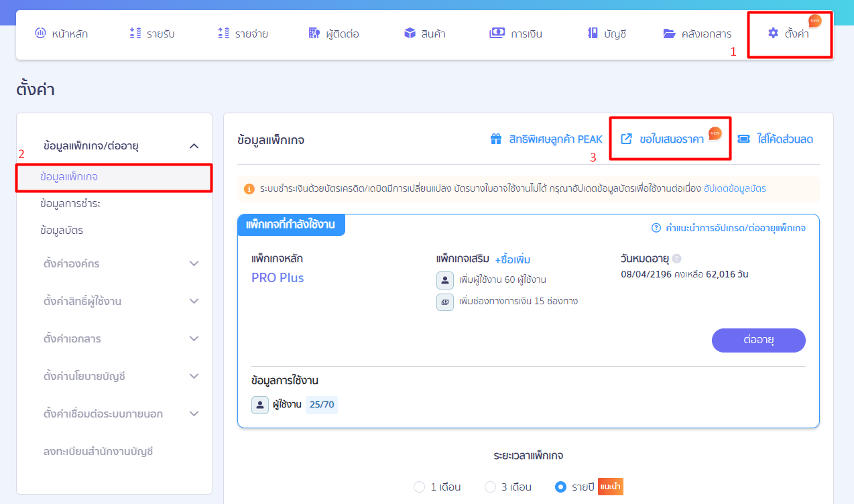Screen dimensions: 854x504
Task: Open ลงทะเบียนสำนักงานบัญชี in sidebar
Action: click(98, 452)
